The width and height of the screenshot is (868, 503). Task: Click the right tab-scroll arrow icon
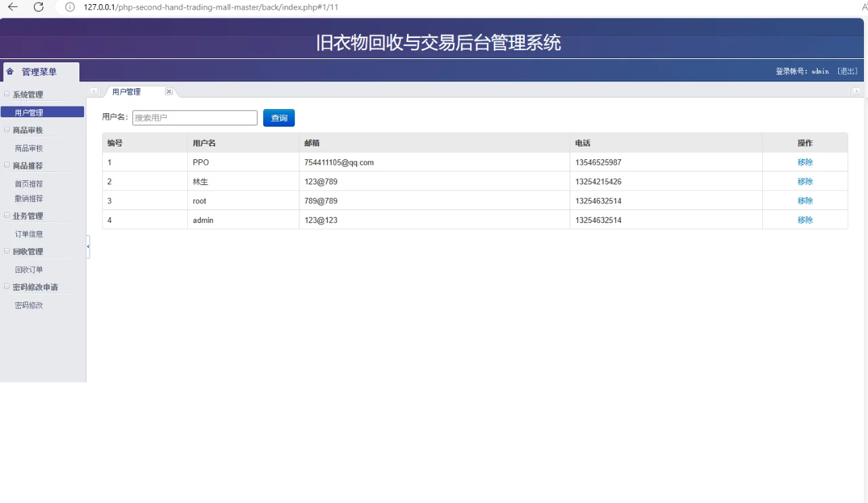(x=857, y=91)
